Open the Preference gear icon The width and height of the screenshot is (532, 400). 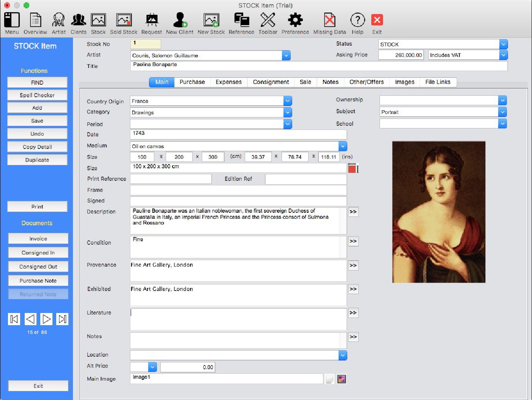tap(295, 24)
